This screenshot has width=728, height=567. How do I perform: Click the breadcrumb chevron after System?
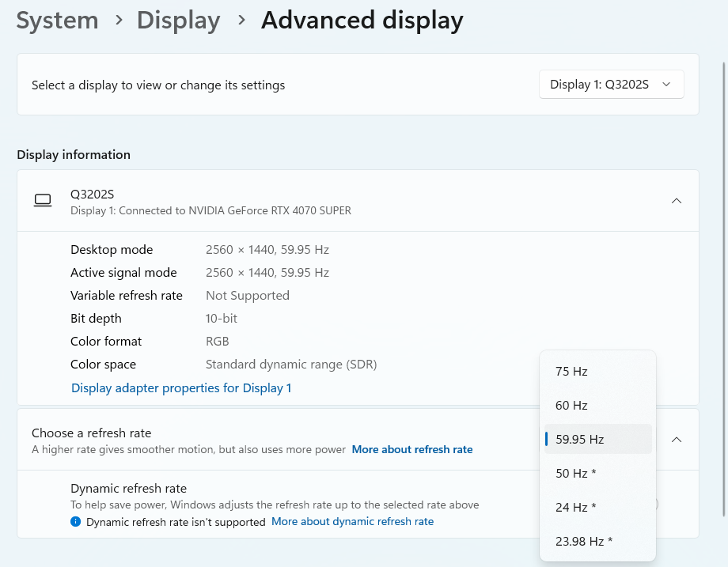119,20
